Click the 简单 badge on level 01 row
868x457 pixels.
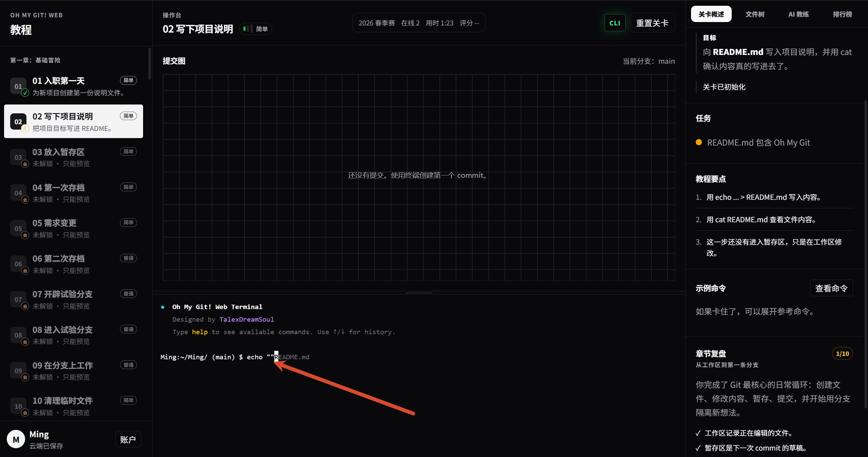[129, 80]
